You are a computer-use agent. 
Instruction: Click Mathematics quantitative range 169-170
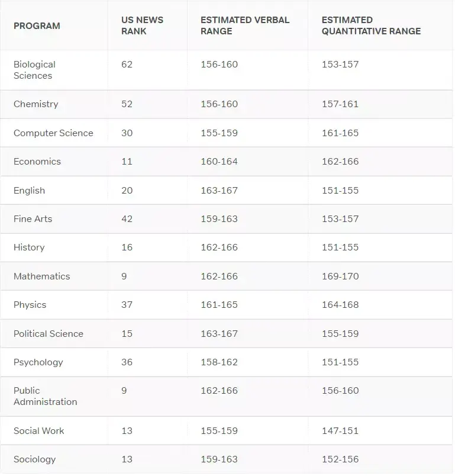tap(340, 276)
